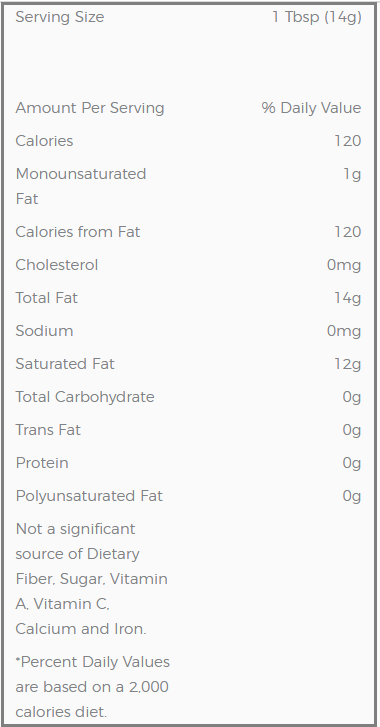This screenshot has width=380, height=727.
Task: Select the Calories row label
Action: click(44, 140)
